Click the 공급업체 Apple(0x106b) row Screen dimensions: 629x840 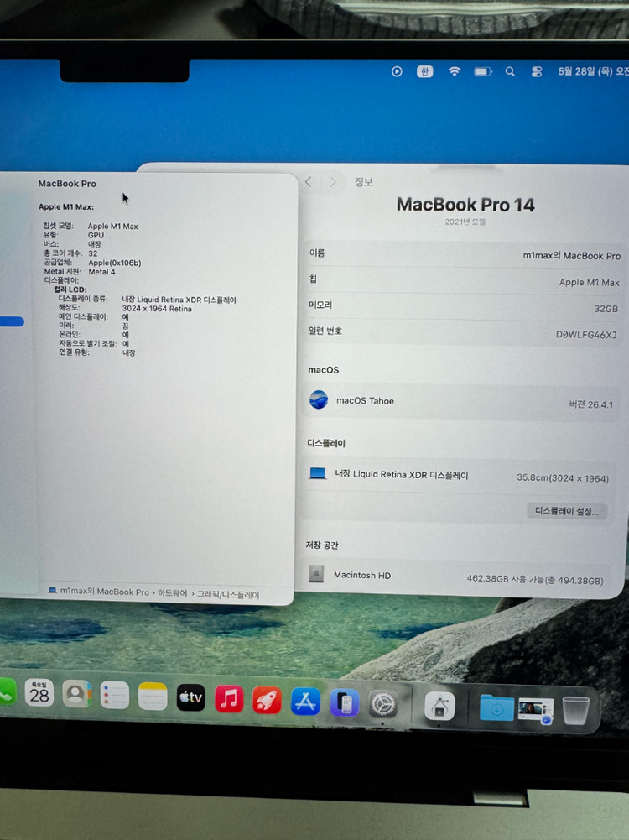92,263
